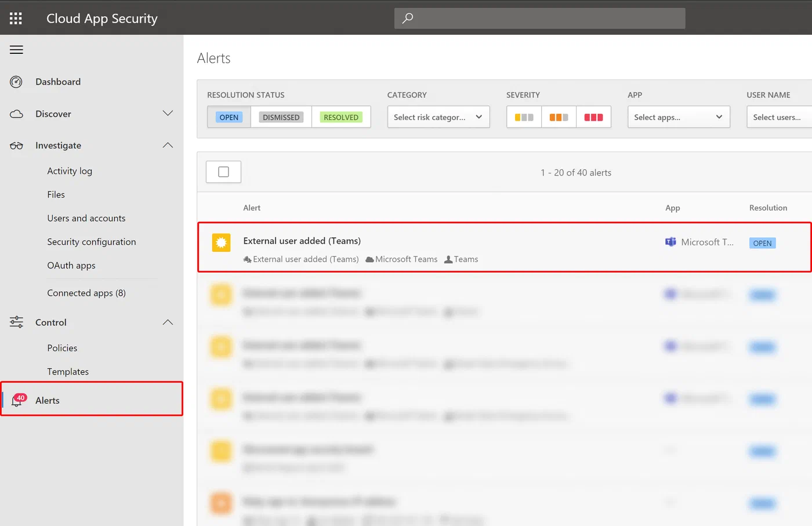Toggle the OPEN resolution status filter
The width and height of the screenshot is (812, 526).
pyautogui.click(x=229, y=117)
